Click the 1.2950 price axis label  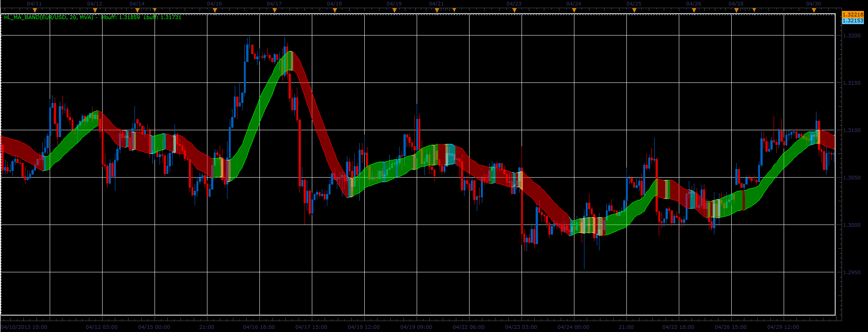tap(852, 272)
